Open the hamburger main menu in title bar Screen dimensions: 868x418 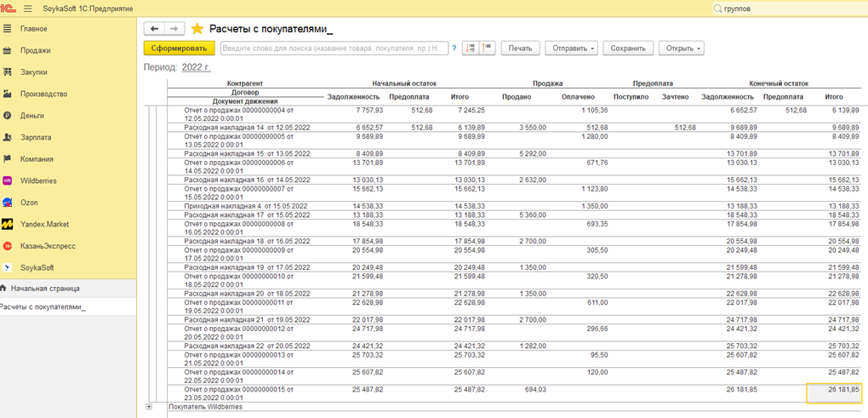click(x=28, y=9)
